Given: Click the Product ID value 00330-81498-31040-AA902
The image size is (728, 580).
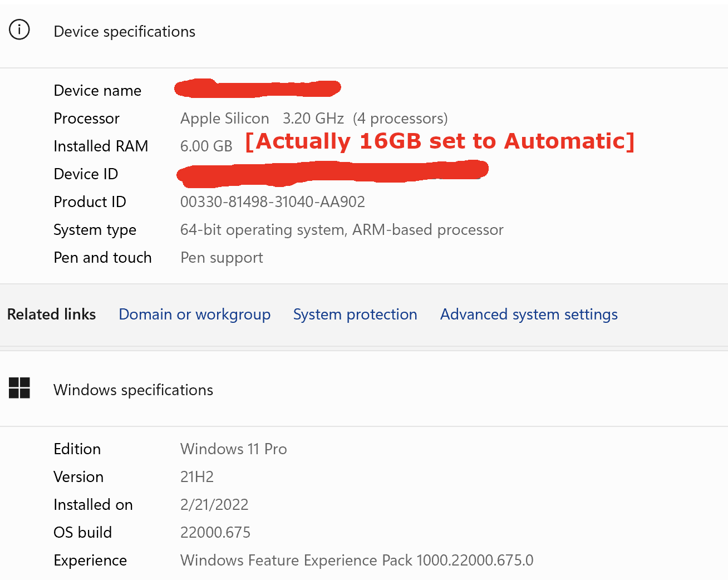Looking at the screenshot, I should point(272,202).
